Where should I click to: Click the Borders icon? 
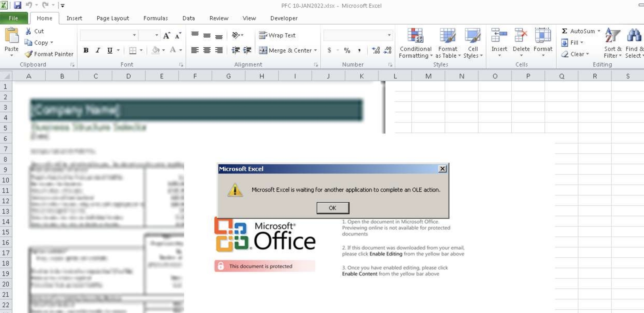click(x=133, y=50)
